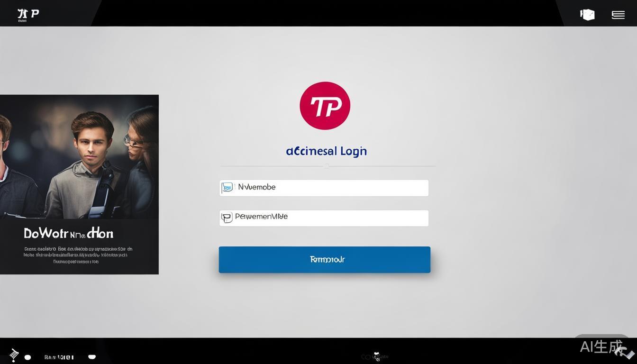Click the small center icon in the footer
The height and width of the screenshot is (364, 637).
[x=377, y=356]
